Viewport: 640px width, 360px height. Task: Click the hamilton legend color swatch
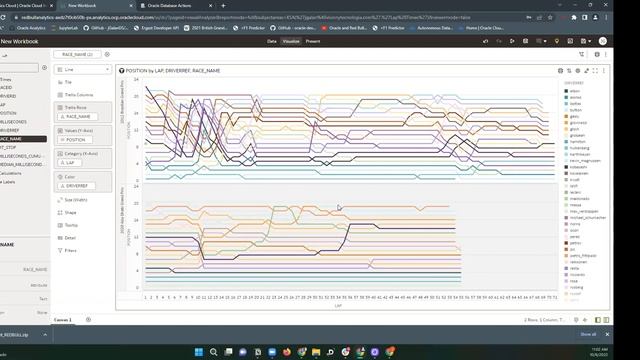coord(566,142)
